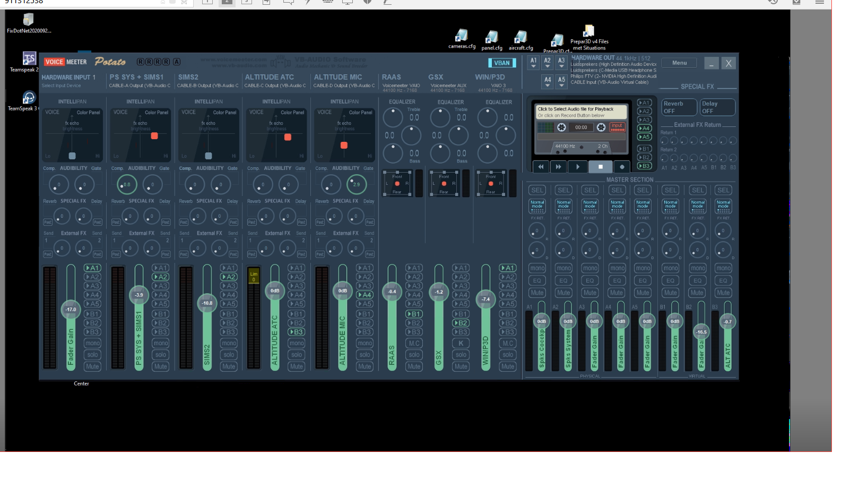This screenshot has height=478, width=868.
Task: Open FixDotNet desktop shortcut
Action: 29,23
